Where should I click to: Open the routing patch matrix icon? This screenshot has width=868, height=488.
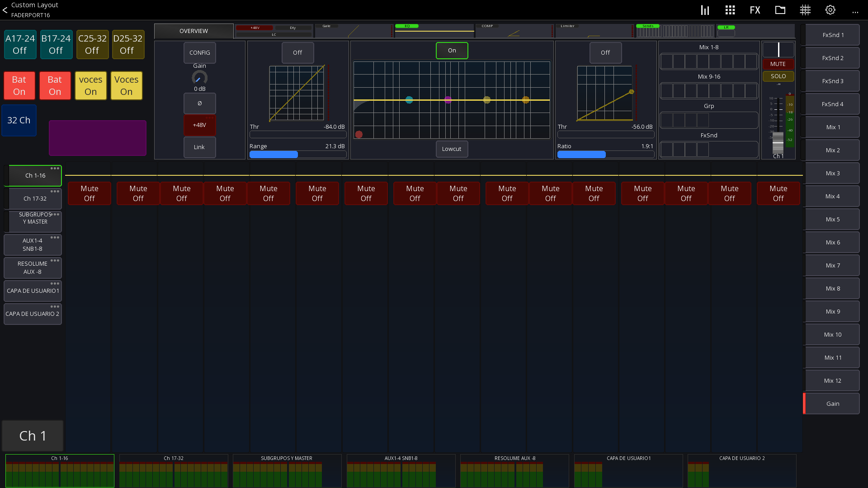pos(805,10)
